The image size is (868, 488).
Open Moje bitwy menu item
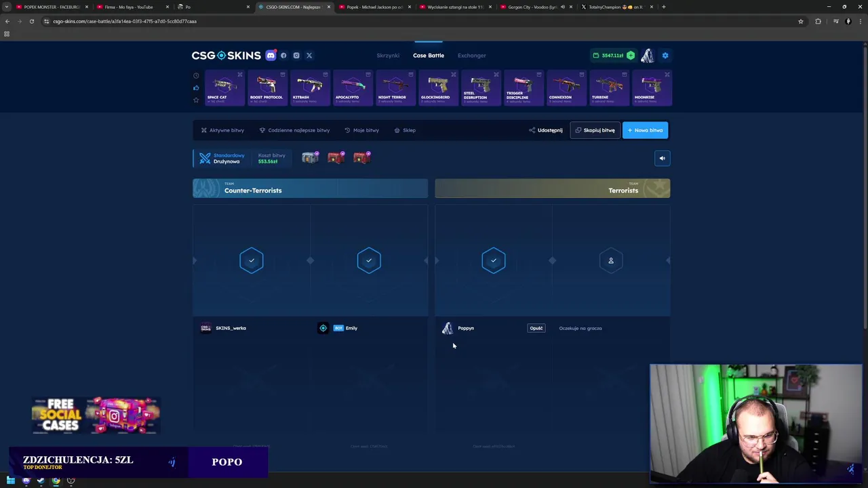click(361, 130)
